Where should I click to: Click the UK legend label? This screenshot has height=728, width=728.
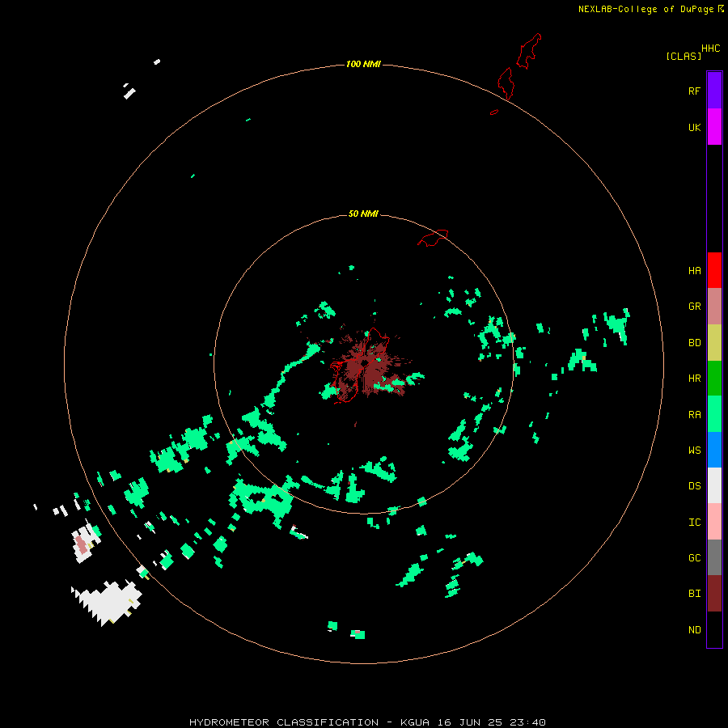pos(694,127)
